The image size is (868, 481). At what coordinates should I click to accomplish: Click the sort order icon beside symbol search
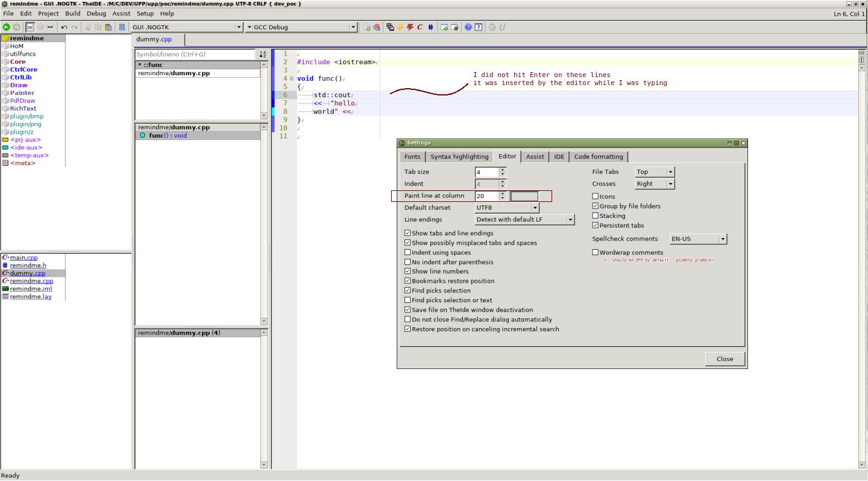(263, 54)
